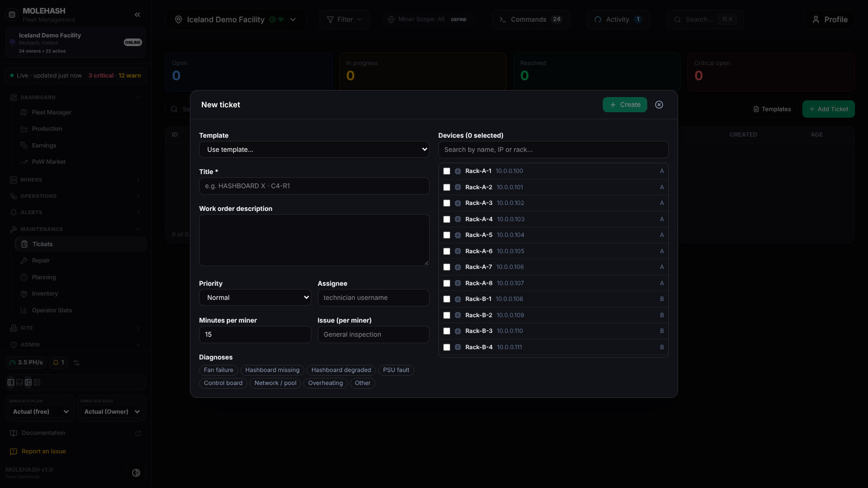Click the Create ticket button
The width and height of the screenshot is (868, 488).
pos(625,105)
